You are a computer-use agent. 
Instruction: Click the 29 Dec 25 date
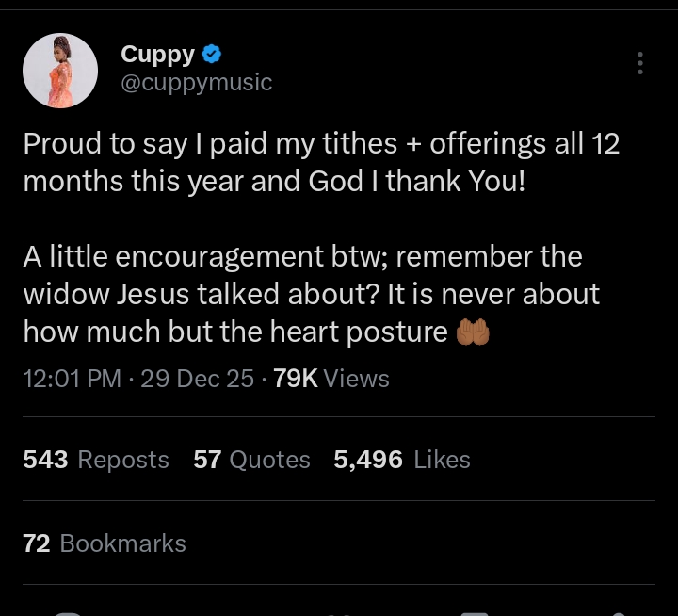pyautogui.click(x=197, y=379)
